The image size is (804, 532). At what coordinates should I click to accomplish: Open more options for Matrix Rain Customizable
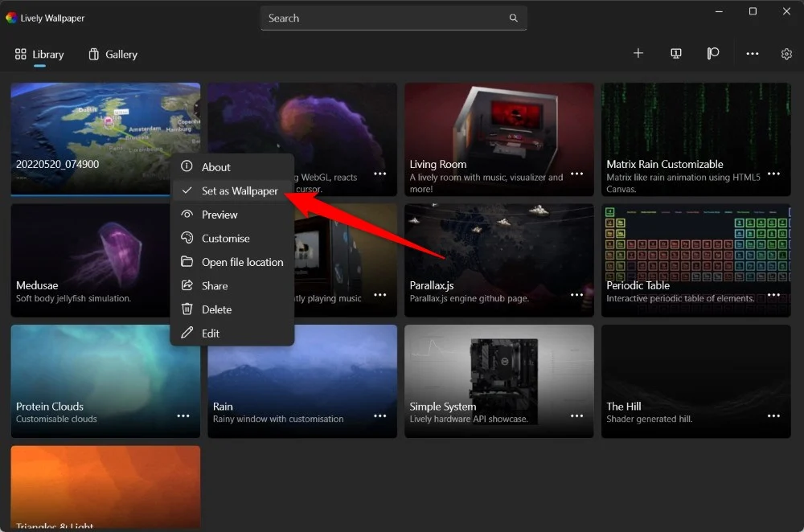[x=773, y=174]
